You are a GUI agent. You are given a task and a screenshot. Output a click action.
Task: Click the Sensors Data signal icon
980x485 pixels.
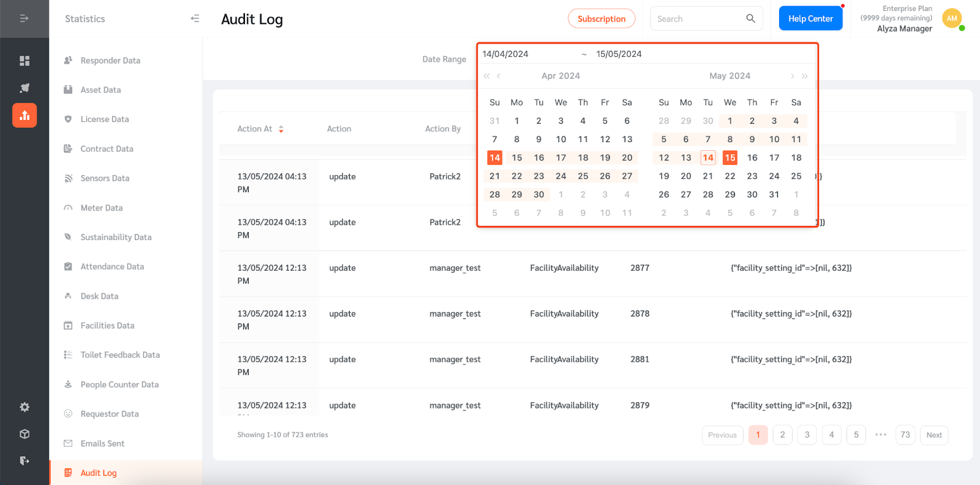coord(68,178)
